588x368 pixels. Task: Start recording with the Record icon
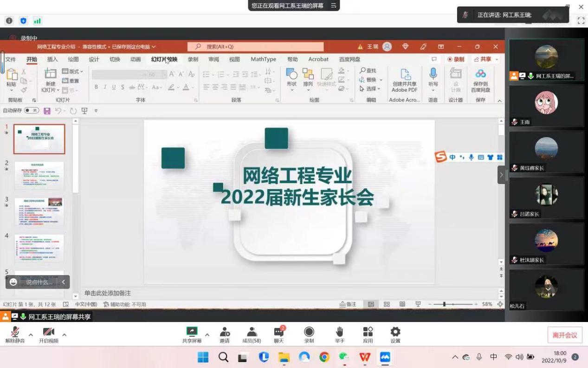pyautogui.click(x=309, y=332)
